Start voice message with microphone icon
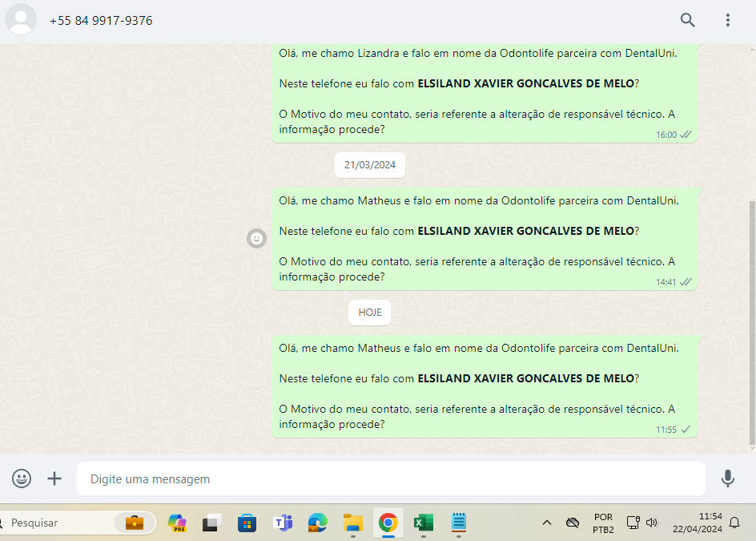The width and height of the screenshot is (756, 541). 727,478
